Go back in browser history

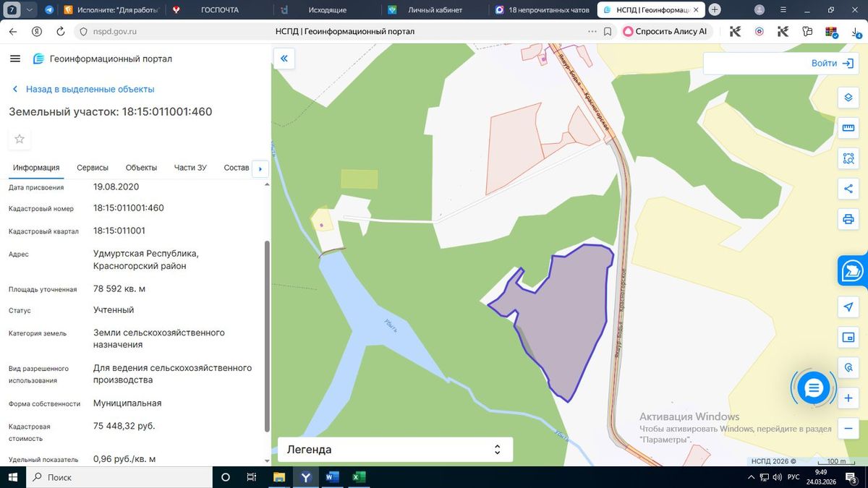pyautogui.click(x=13, y=32)
